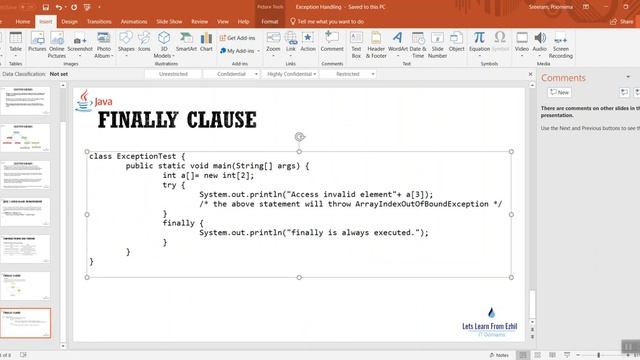
Task: Click the rotation handle above the code picture
Action: coord(299,137)
